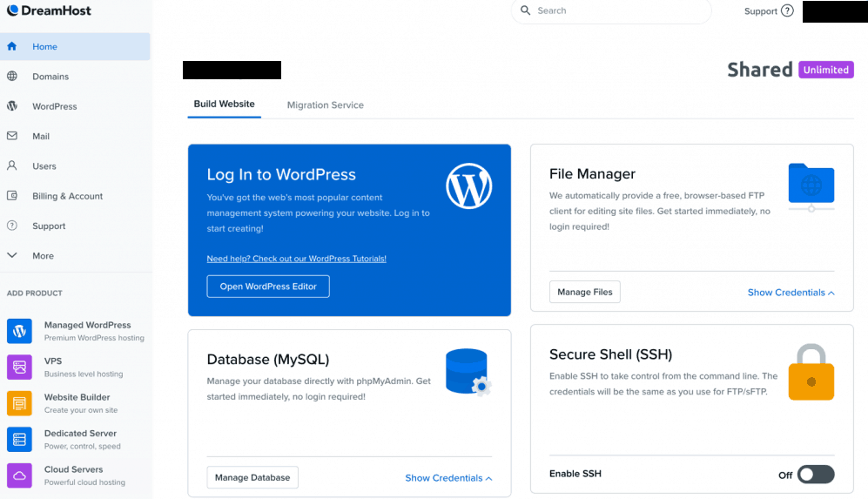The width and height of the screenshot is (868, 499).
Task: Click the purple Unlimited plan badge
Action: click(826, 70)
